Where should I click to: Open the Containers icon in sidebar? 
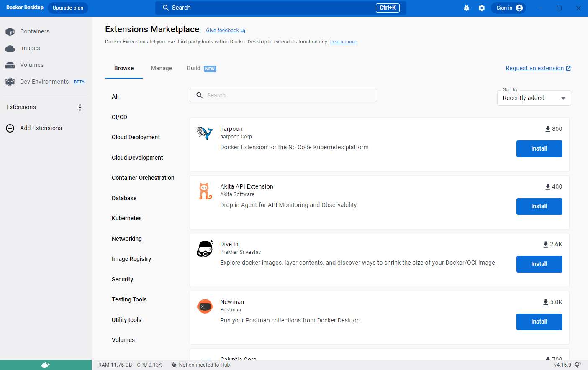coord(10,32)
